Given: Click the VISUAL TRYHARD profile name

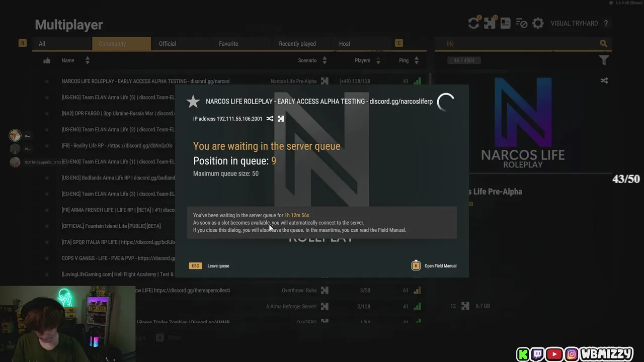Looking at the screenshot, I should [574, 24].
